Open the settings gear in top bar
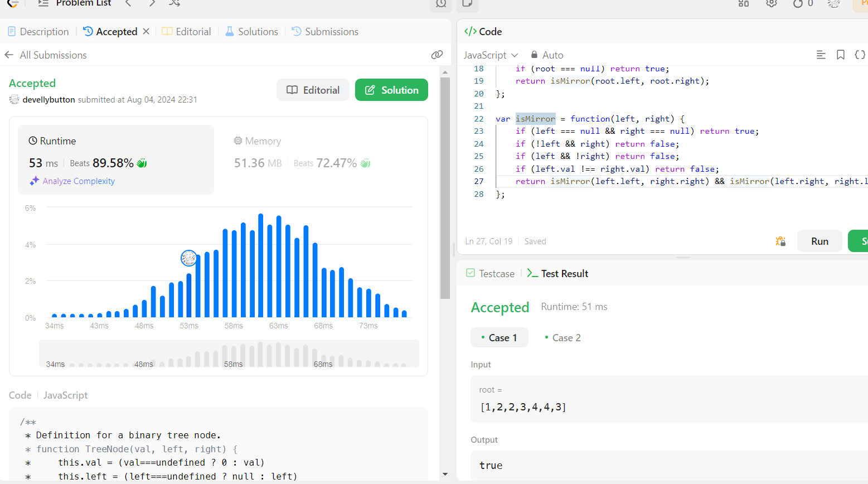Screen dimensions: 868x484 pyautogui.click(x=772, y=3)
